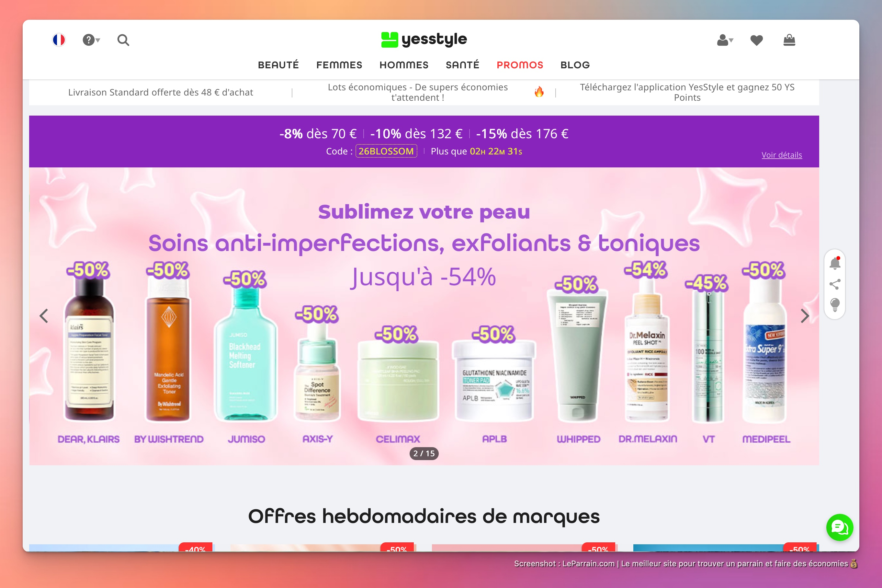The height and width of the screenshot is (588, 882).
Task: Show the next banner slide arrow
Action: point(804,316)
